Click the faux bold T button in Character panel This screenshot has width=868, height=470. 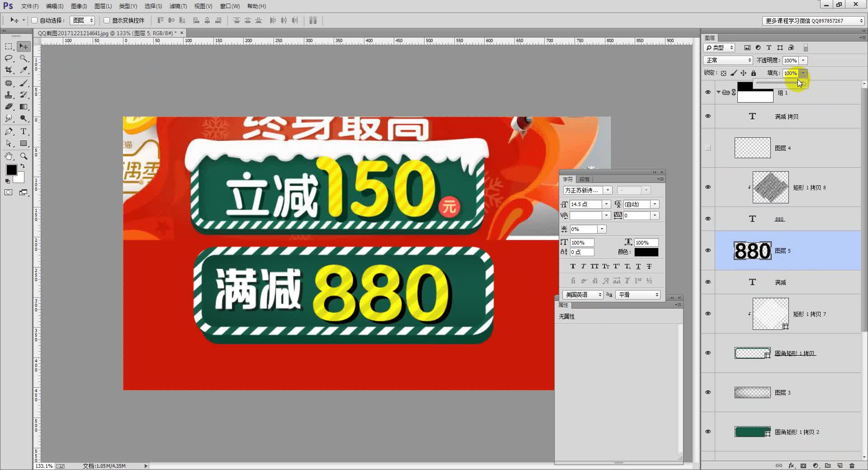573,266
